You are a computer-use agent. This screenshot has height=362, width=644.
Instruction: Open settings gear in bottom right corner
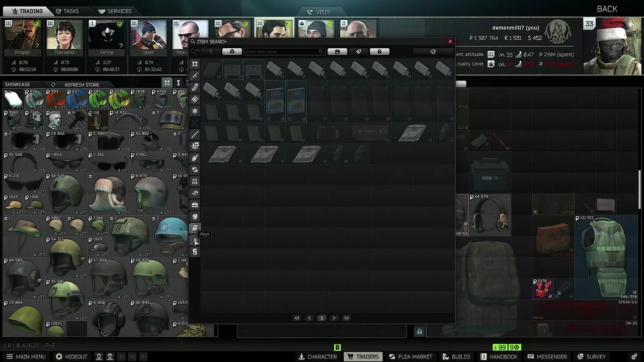click(x=633, y=356)
